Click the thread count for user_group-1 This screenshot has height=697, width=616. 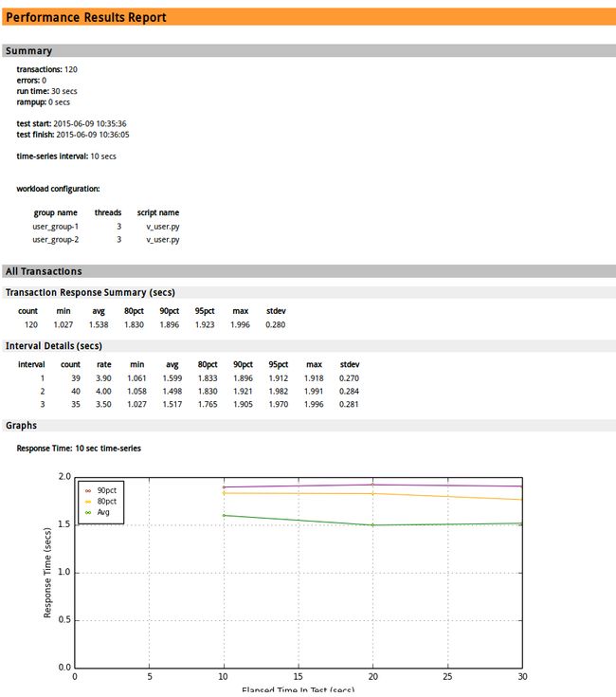coord(119,227)
